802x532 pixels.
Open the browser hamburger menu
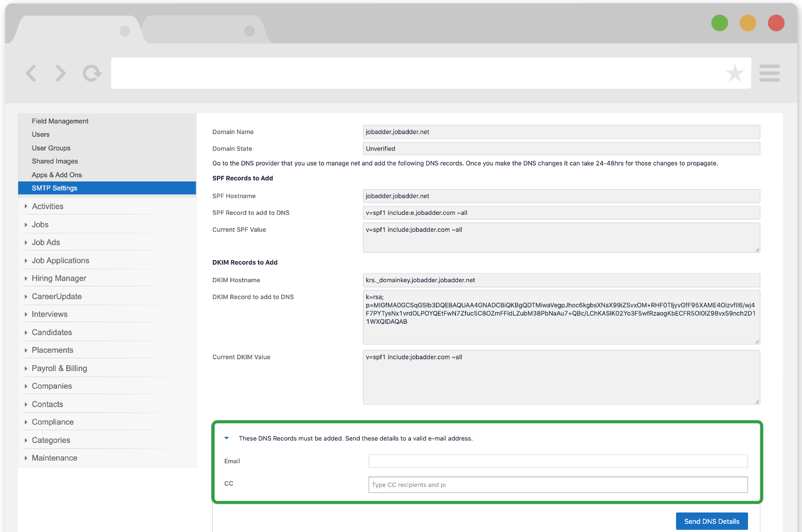[x=769, y=73]
